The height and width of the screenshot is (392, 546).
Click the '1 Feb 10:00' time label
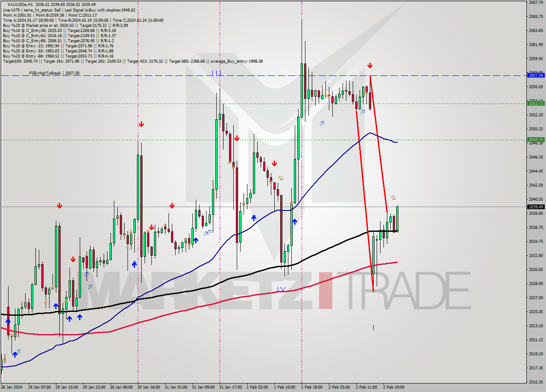(285, 387)
